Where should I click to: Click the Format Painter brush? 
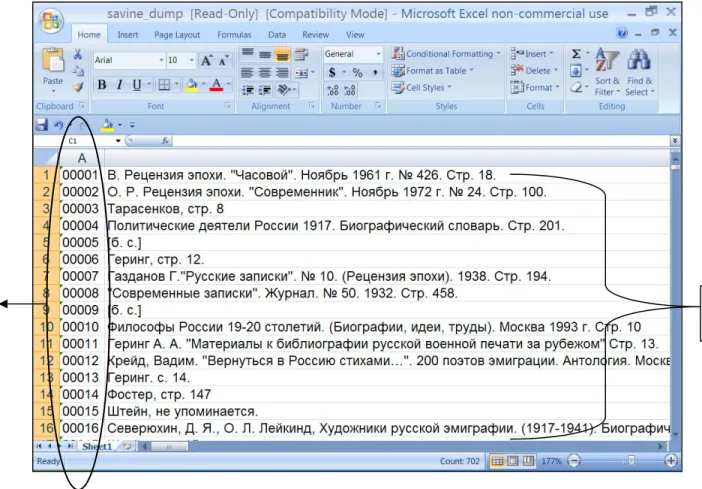click(x=78, y=87)
